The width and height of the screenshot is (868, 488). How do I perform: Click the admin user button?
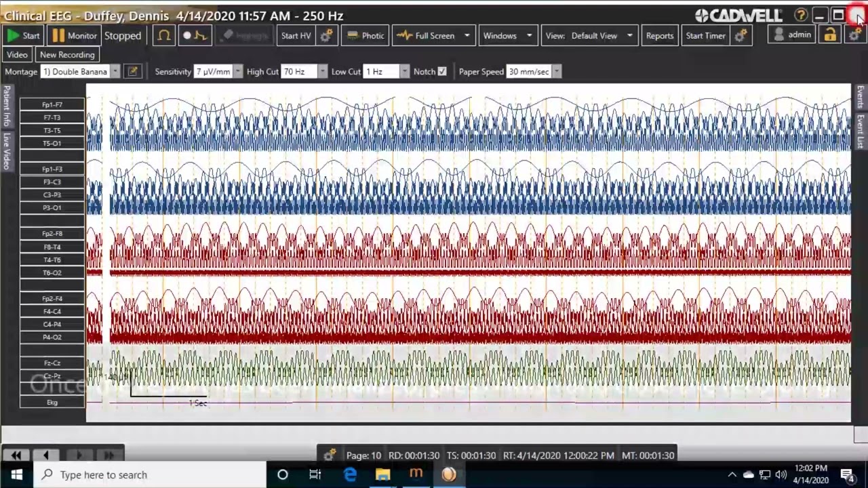(792, 35)
